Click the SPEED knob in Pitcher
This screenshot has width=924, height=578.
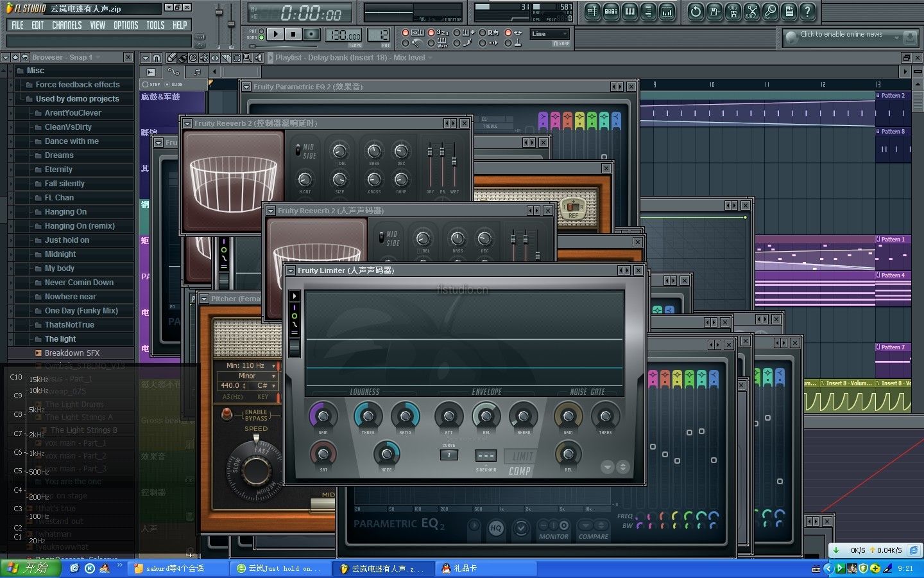coord(255,471)
